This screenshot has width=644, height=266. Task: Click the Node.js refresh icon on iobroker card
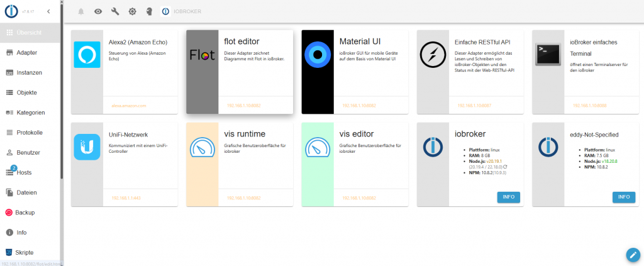click(x=505, y=167)
